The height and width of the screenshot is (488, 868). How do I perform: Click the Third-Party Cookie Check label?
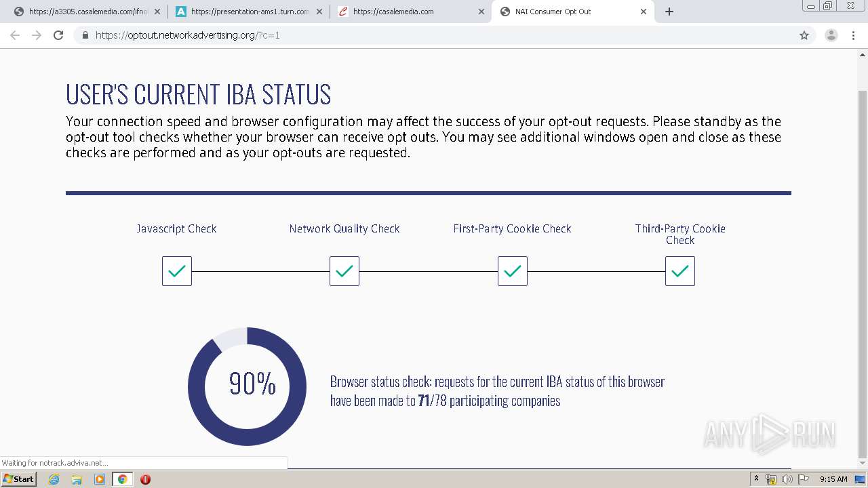click(x=680, y=234)
